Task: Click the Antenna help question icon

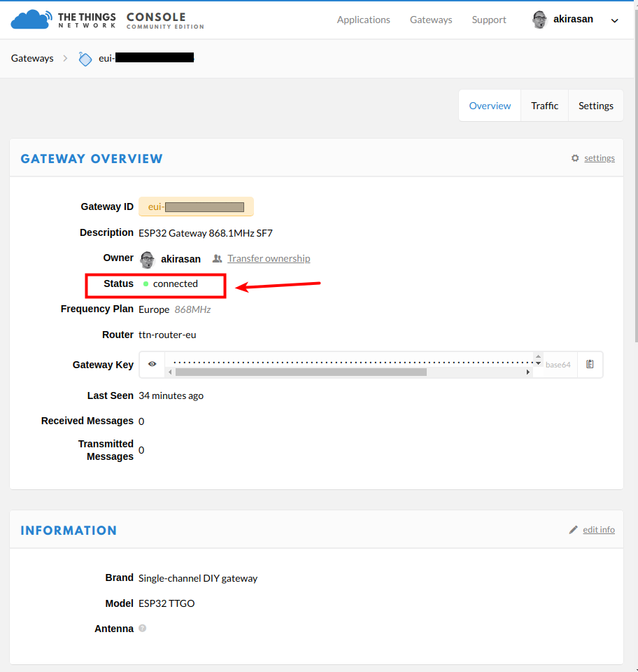Action: (x=143, y=629)
